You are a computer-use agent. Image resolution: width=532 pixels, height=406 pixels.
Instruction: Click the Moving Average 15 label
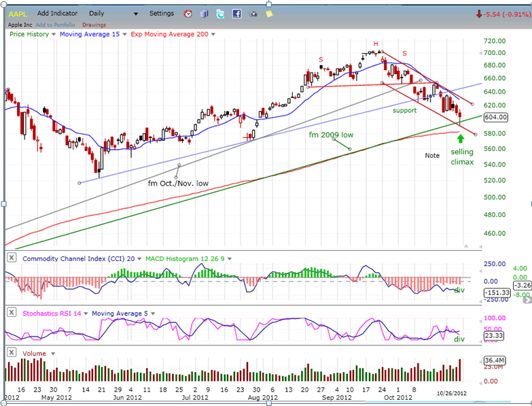coord(90,34)
